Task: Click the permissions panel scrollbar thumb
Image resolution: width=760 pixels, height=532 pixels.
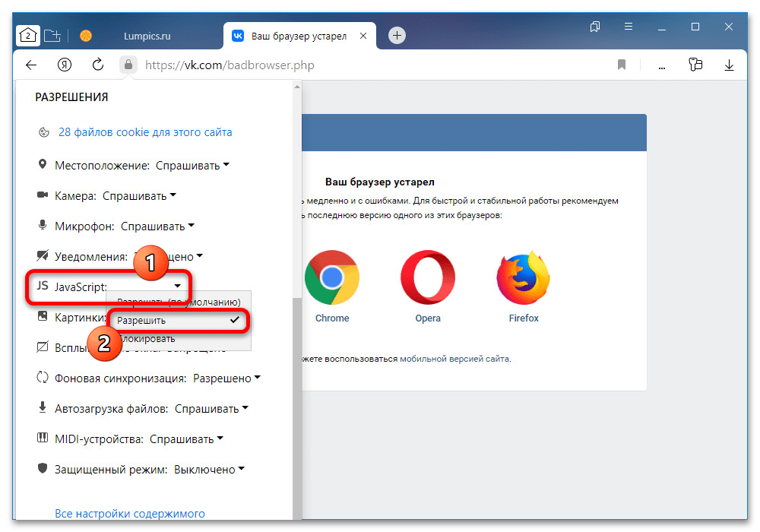Action: tap(297, 408)
